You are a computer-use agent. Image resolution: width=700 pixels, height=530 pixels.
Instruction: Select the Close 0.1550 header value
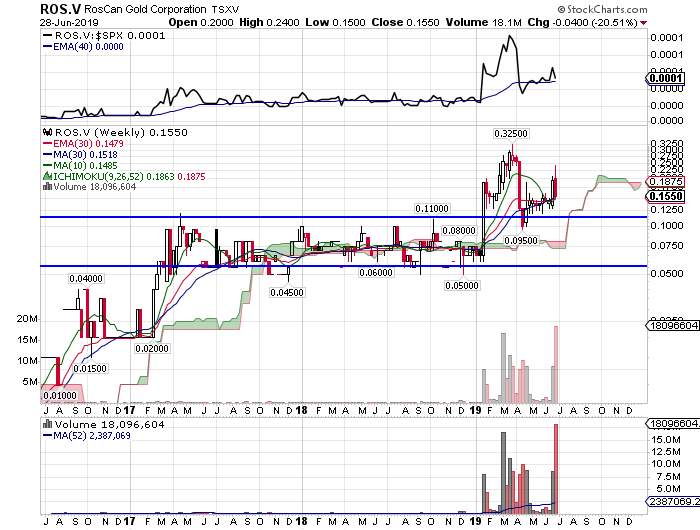tap(405, 22)
